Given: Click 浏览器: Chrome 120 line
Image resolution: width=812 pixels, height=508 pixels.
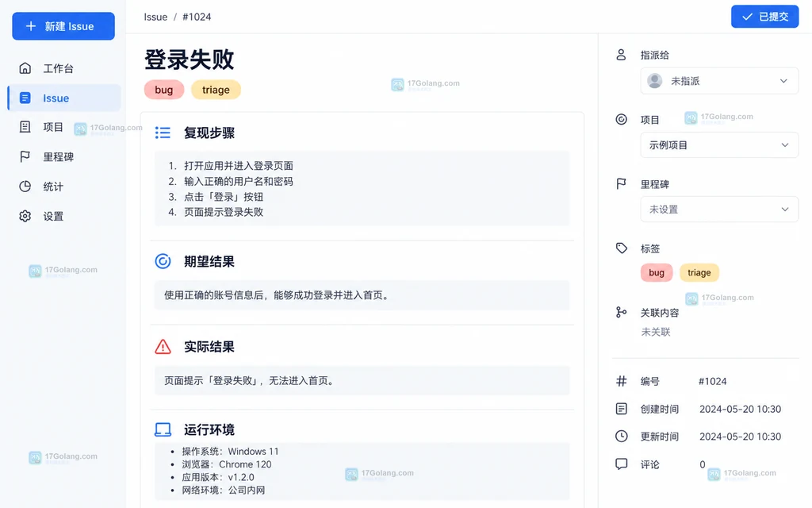Looking at the screenshot, I should 226,464.
